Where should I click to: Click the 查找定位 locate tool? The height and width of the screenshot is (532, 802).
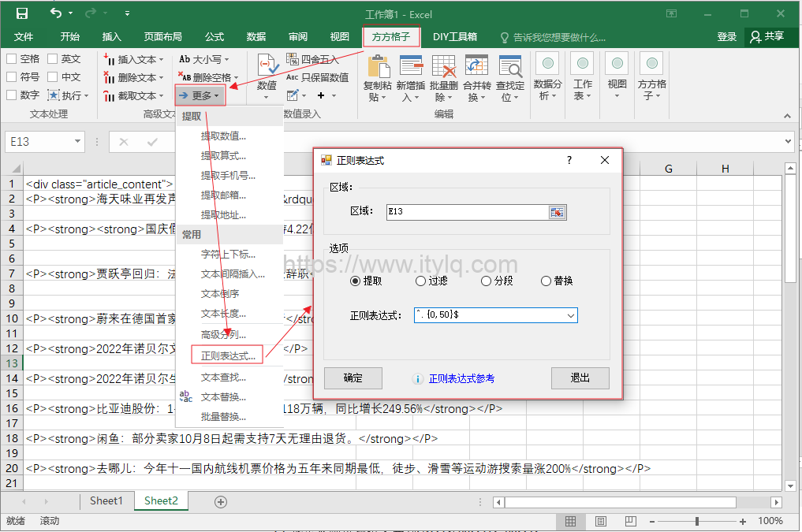point(509,77)
